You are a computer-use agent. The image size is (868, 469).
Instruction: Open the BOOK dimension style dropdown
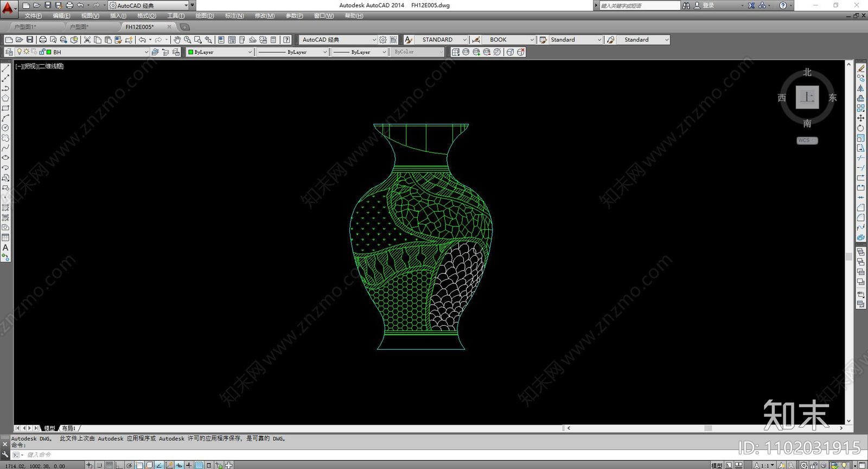point(532,40)
